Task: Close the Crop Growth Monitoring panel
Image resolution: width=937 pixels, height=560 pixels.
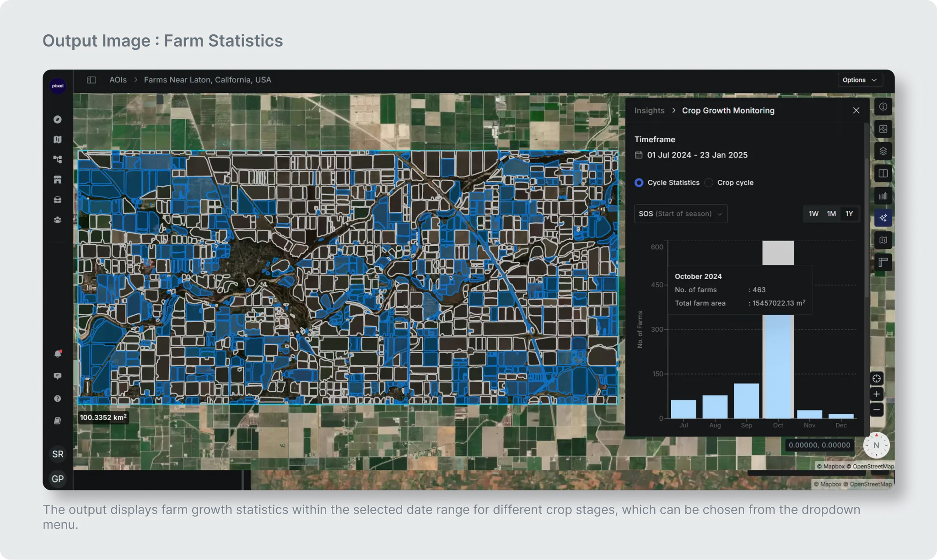Action: [x=856, y=110]
